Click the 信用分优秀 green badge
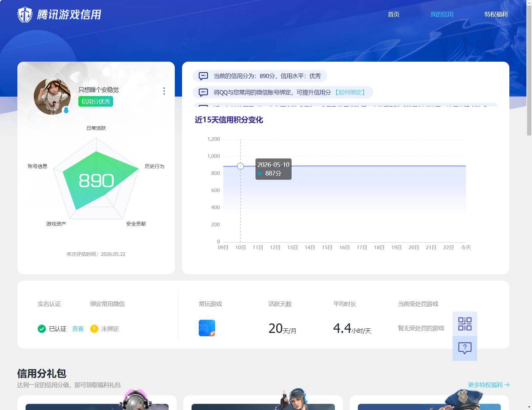The height and width of the screenshot is (410, 532). point(96,102)
